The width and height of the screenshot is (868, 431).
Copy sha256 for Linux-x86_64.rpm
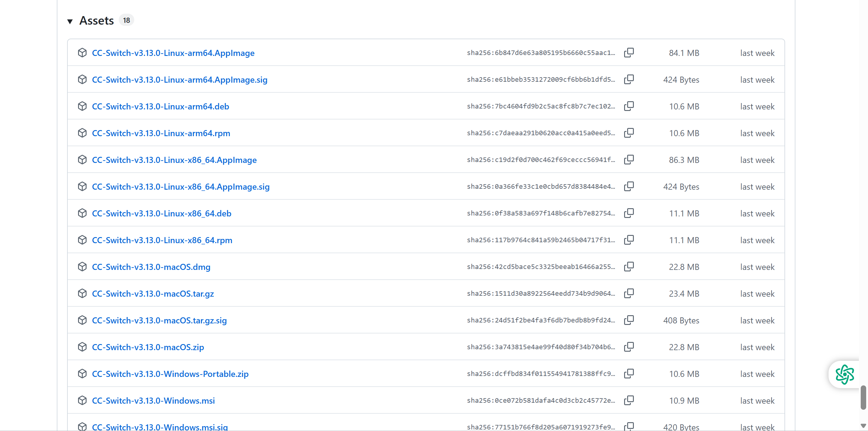click(629, 240)
